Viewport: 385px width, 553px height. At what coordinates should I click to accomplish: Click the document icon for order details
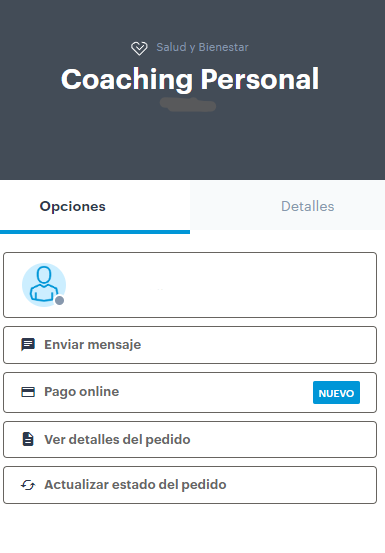(x=28, y=439)
